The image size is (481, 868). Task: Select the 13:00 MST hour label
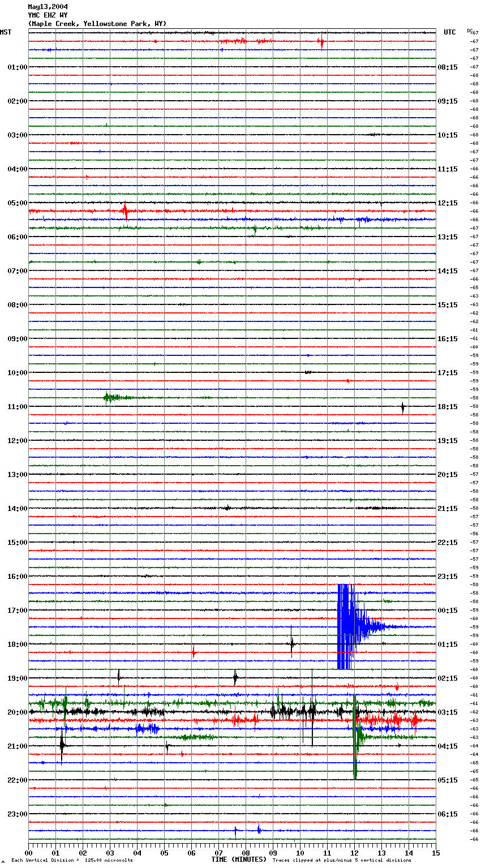17,475
